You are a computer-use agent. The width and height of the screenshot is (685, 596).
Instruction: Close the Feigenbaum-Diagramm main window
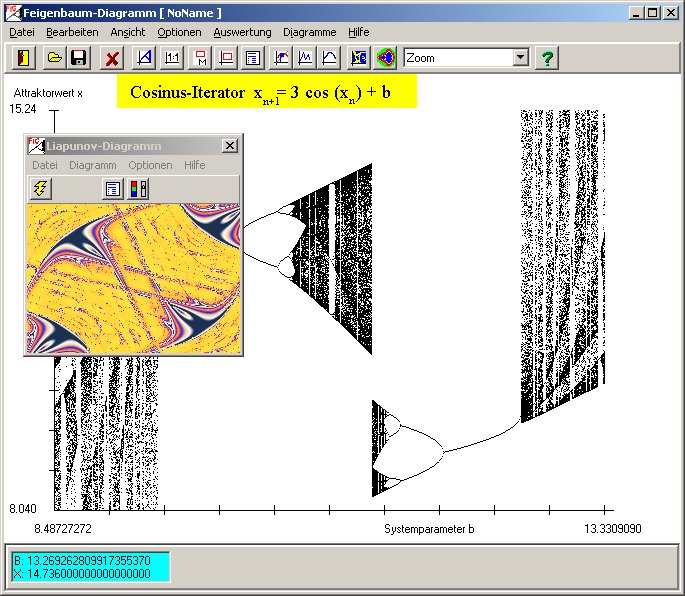click(671, 13)
